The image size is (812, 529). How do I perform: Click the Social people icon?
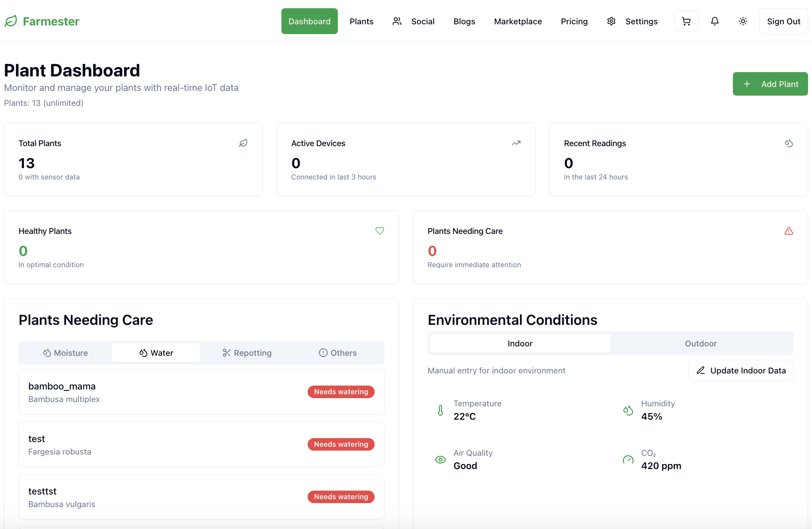[397, 21]
